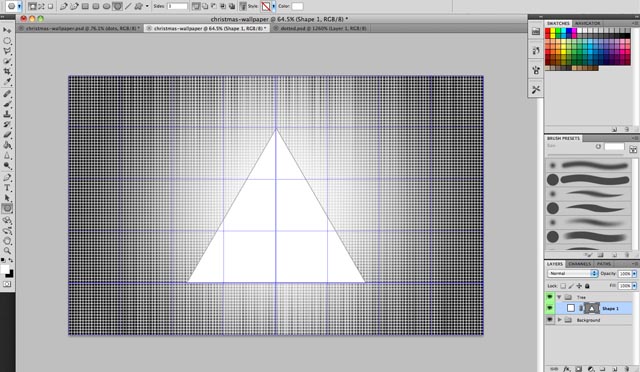Click the foreground color swatch
This screenshot has height=372, width=640.
click(4, 269)
